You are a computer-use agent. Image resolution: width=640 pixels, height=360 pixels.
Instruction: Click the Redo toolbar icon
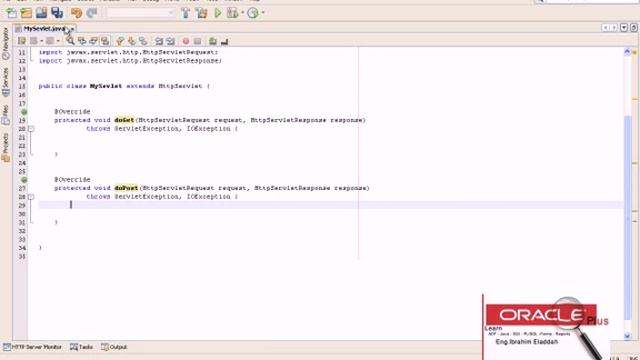(91, 13)
